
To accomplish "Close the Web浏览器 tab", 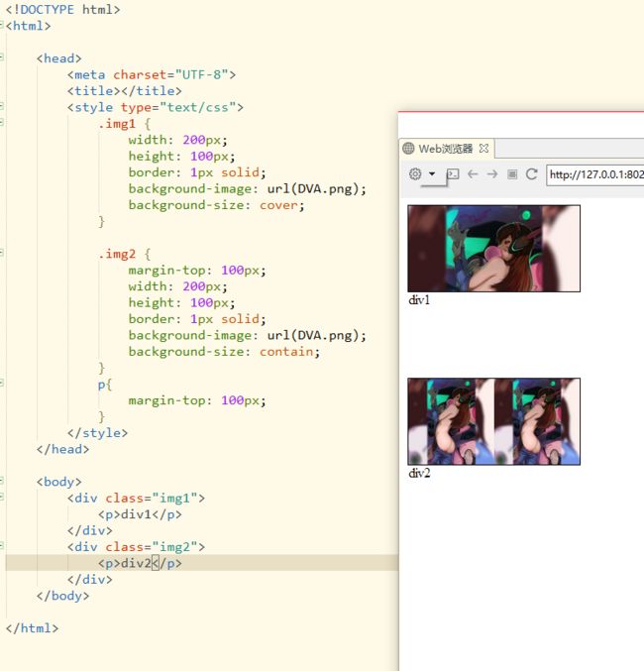I will [483, 149].
